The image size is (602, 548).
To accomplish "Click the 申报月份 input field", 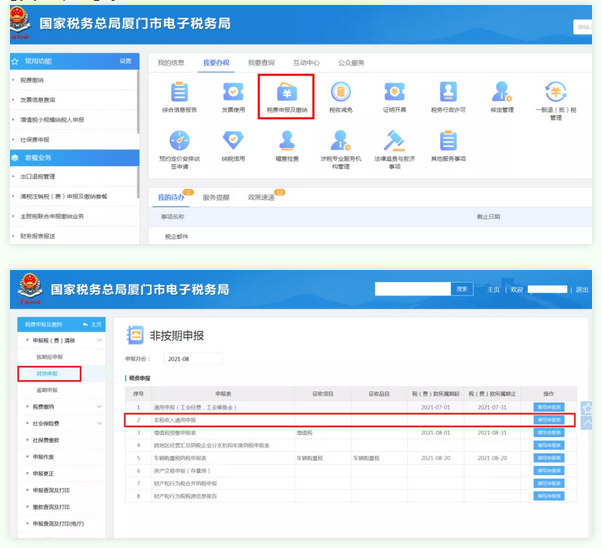I will pyautogui.click(x=190, y=357).
